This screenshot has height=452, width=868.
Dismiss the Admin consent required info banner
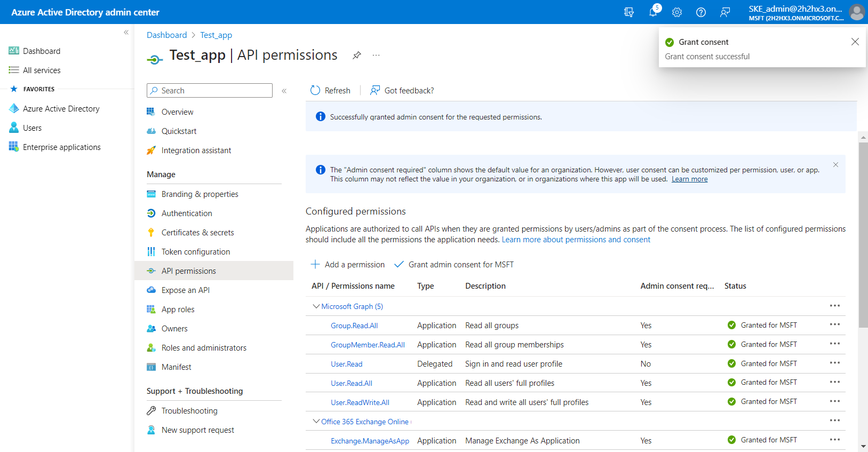(x=835, y=165)
